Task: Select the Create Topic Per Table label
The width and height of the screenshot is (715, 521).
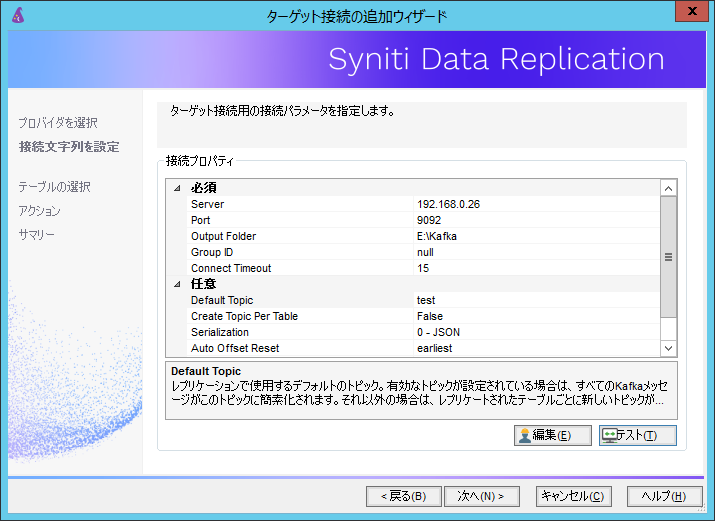Action: (x=244, y=316)
